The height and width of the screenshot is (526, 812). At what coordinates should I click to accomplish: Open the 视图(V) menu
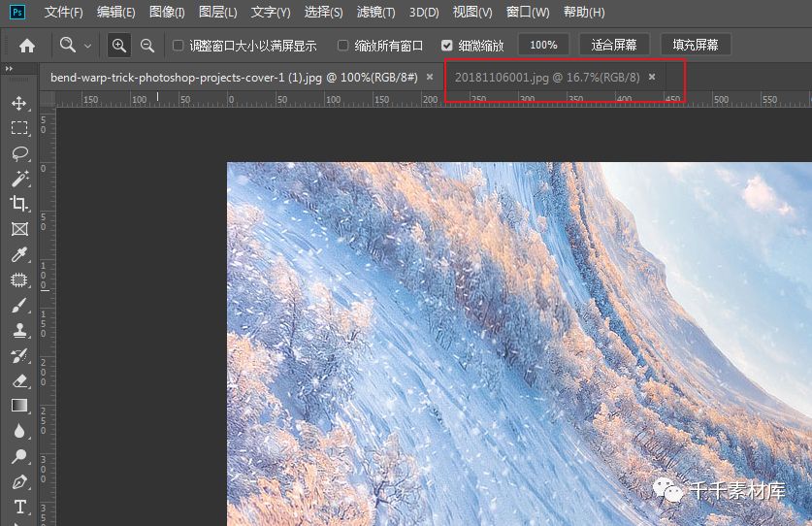(472, 12)
